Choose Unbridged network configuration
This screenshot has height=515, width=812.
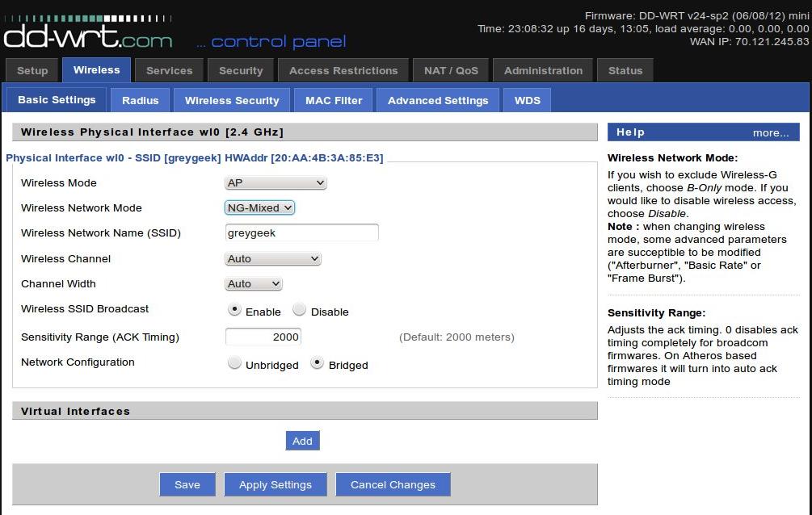[x=235, y=364]
